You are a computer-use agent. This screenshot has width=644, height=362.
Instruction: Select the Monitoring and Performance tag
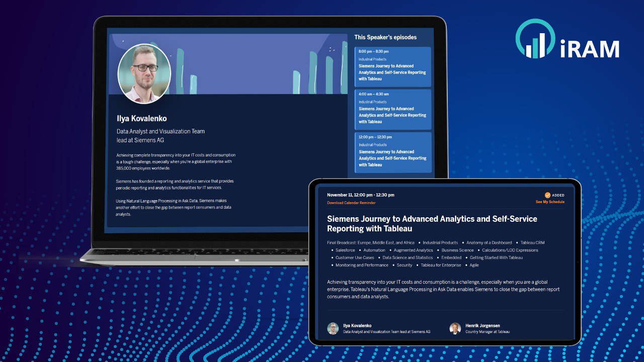pos(362,265)
